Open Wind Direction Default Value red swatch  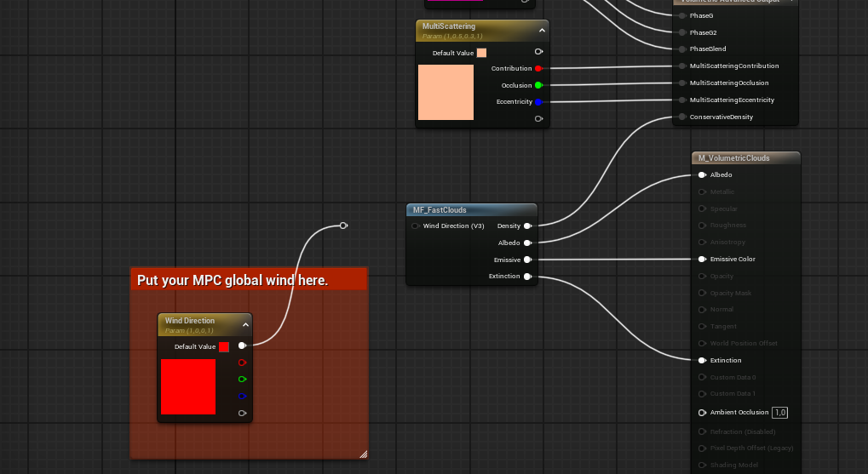click(x=224, y=347)
